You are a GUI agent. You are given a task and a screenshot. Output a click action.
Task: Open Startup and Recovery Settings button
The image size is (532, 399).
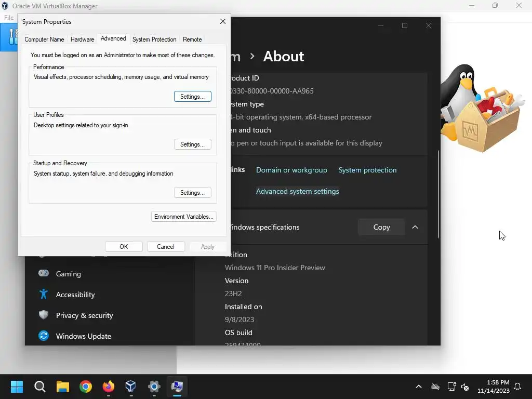point(192,192)
